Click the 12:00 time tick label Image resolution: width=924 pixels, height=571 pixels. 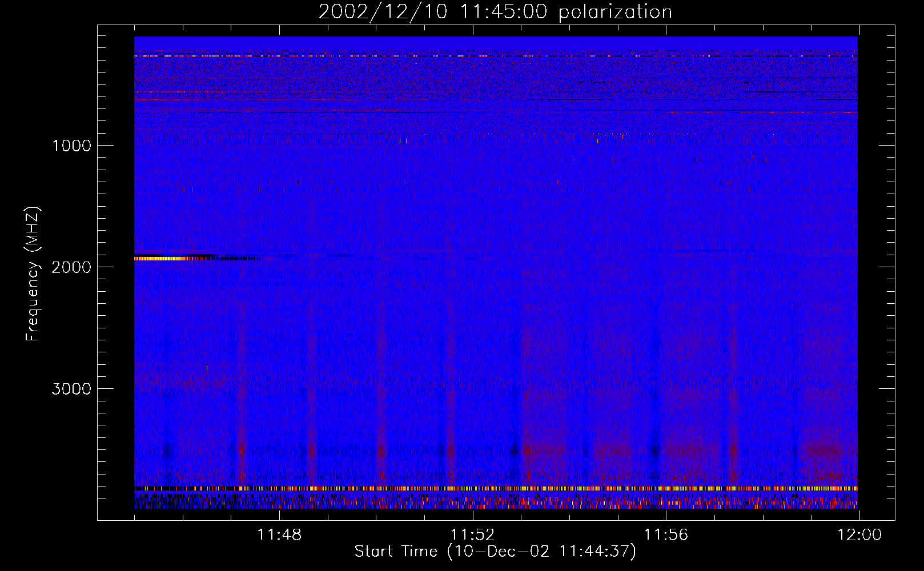859,535
